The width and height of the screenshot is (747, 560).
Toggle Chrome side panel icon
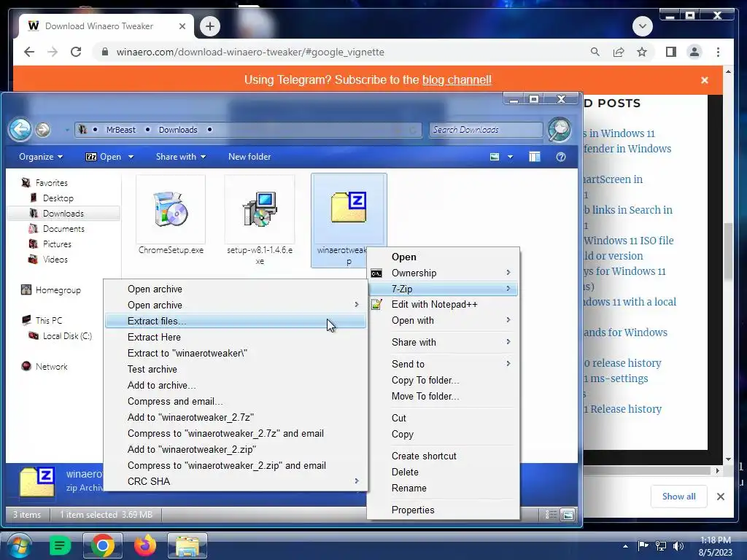point(671,52)
